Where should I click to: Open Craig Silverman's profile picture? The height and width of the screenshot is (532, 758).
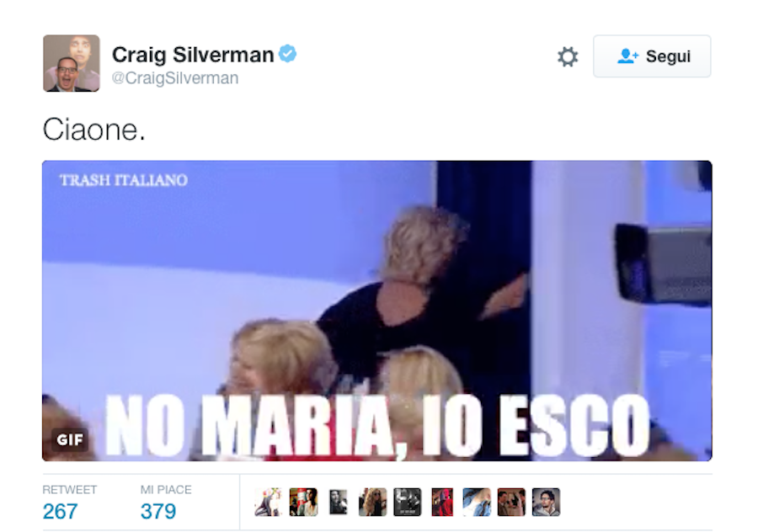pyautogui.click(x=72, y=63)
